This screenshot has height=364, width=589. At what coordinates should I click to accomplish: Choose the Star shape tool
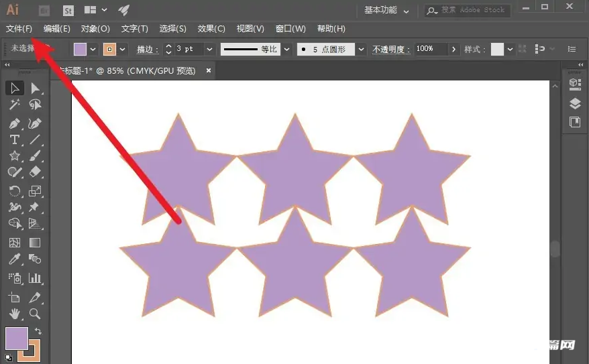[15, 156]
